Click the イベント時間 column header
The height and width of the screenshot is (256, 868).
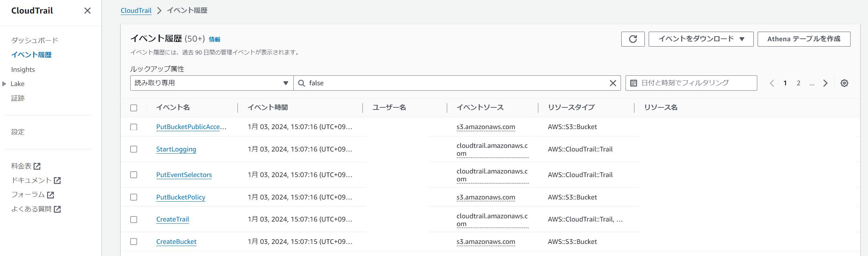(268, 107)
